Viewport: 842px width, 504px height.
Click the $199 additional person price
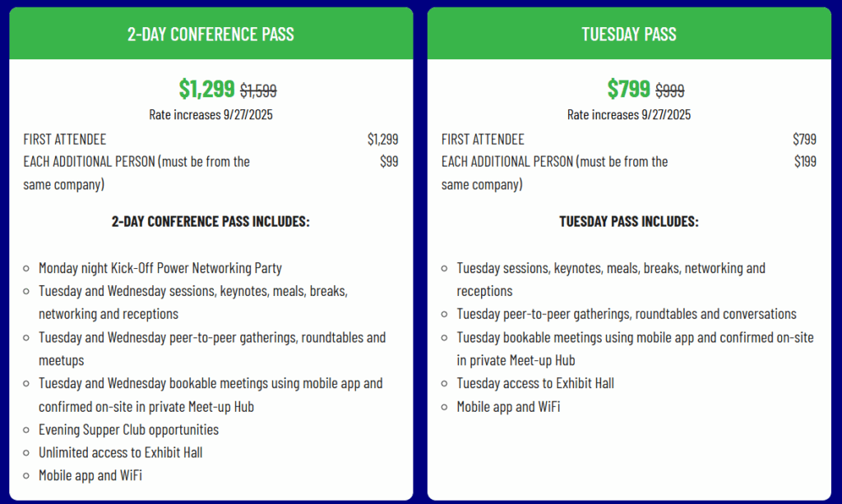[x=805, y=161]
